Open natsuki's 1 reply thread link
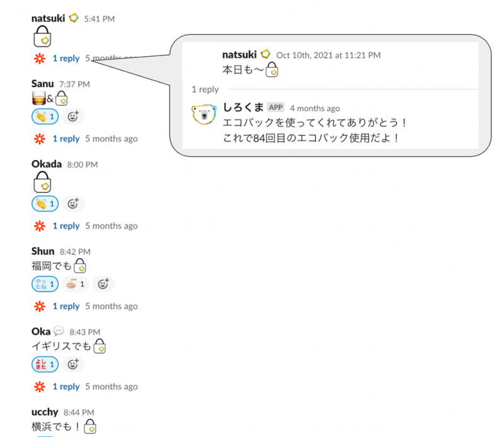The image size is (504, 437). click(66, 59)
